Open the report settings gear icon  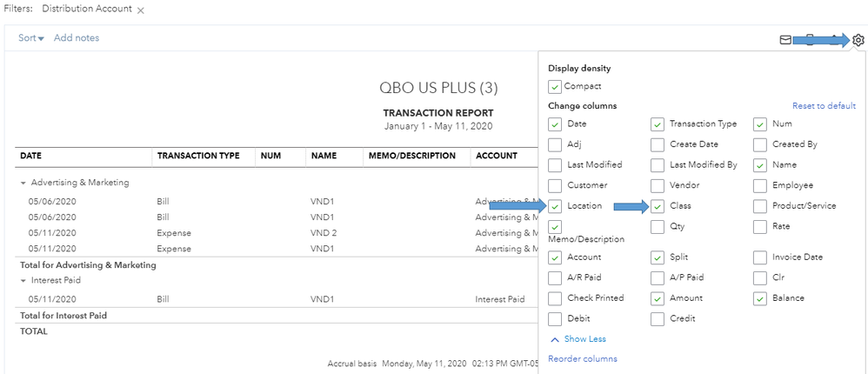[x=858, y=39]
